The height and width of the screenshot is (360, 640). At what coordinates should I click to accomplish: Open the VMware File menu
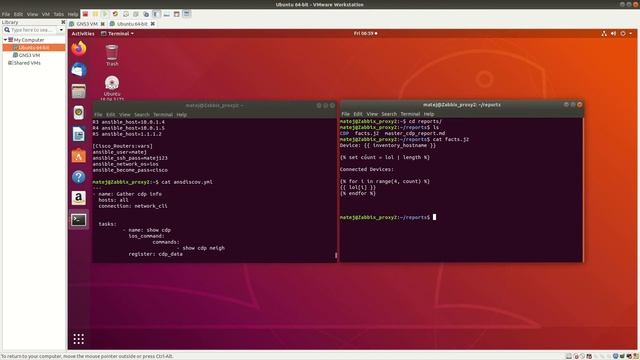(x=6, y=14)
